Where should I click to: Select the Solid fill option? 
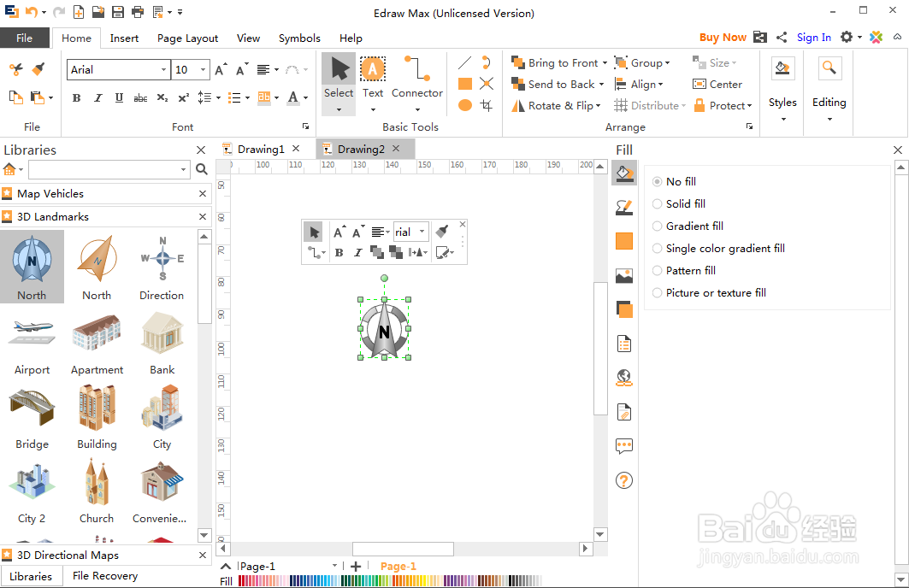pos(679,204)
